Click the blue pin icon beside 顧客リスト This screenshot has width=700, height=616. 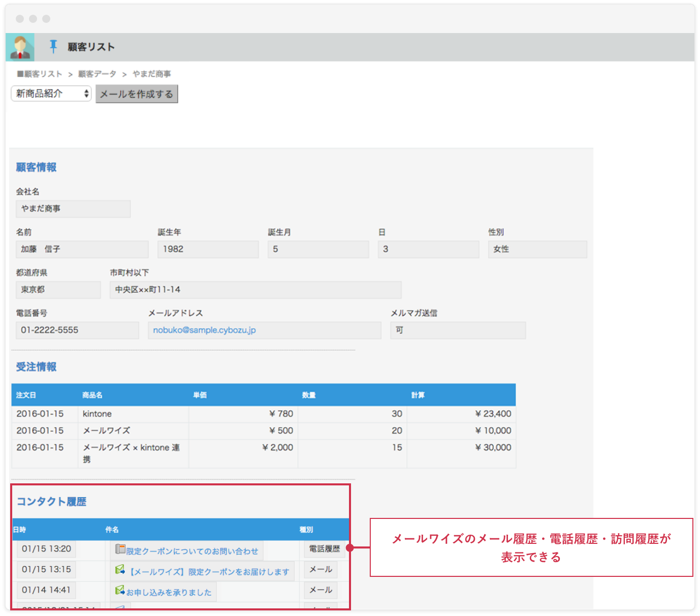[x=53, y=47]
